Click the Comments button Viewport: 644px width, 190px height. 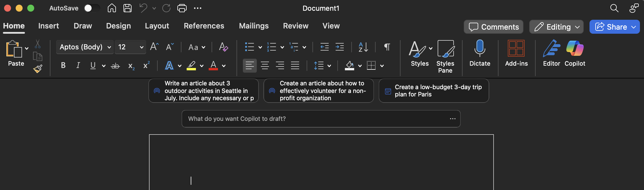tap(494, 27)
